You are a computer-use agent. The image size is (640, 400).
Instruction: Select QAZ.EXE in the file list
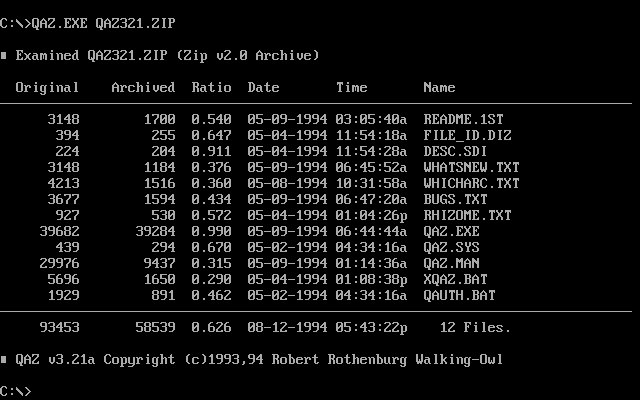coord(451,231)
